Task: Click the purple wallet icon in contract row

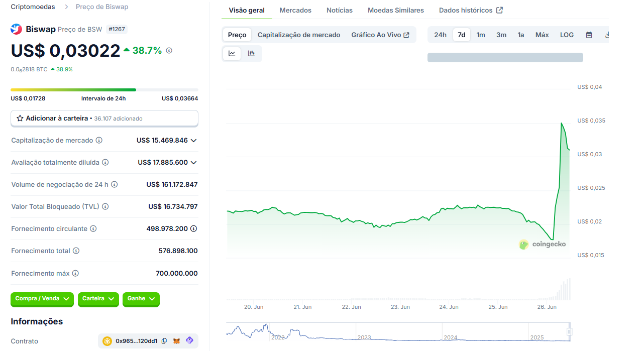Action: (189, 340)
